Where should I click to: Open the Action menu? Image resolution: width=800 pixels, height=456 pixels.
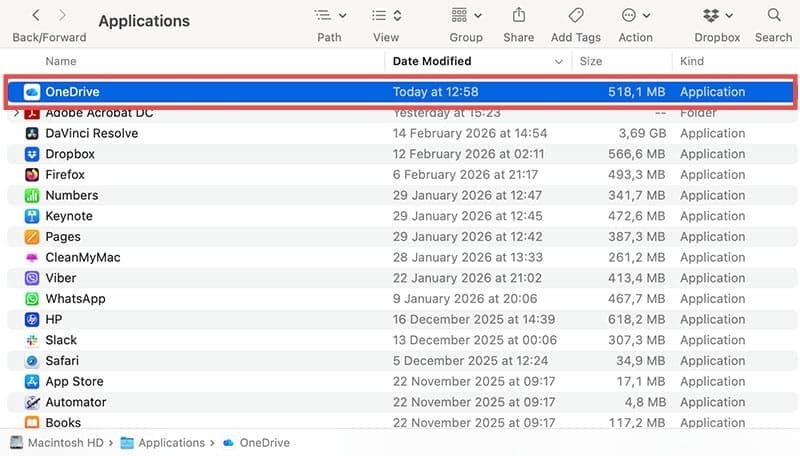click(635, 15)
